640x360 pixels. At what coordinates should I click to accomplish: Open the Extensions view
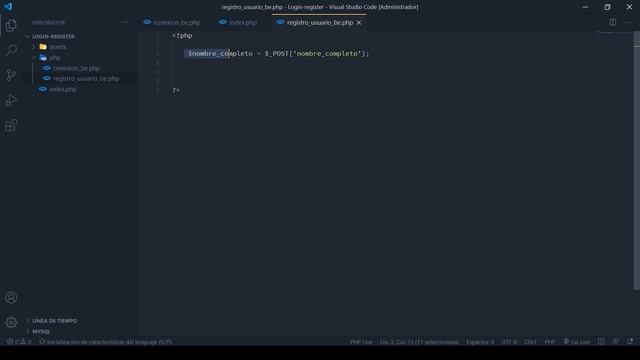[11, 125]
